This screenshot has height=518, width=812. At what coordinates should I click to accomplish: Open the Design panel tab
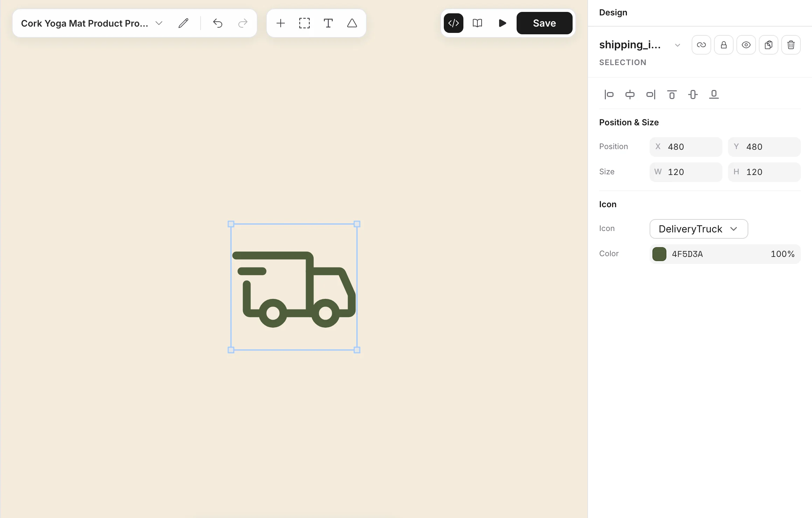(613, 13)
